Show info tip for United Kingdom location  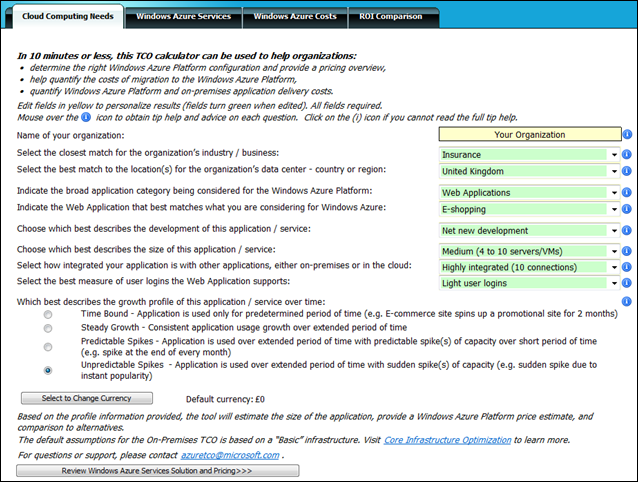627,171
